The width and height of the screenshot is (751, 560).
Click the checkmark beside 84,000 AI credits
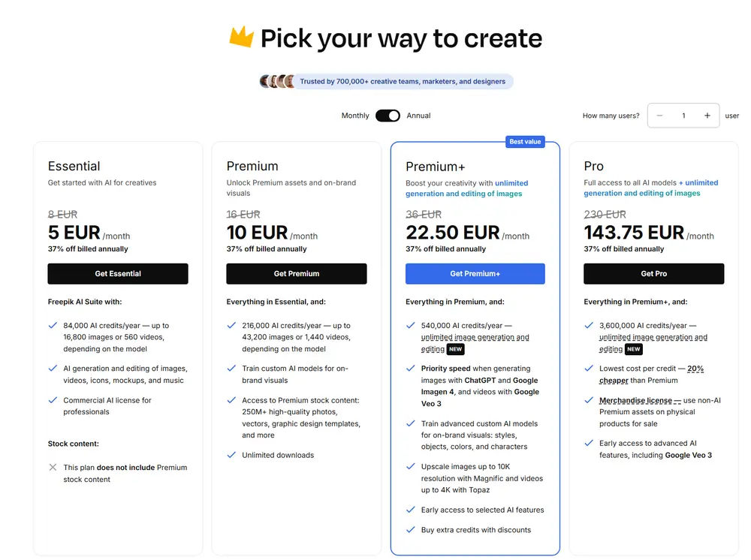(x=53, y=326)
